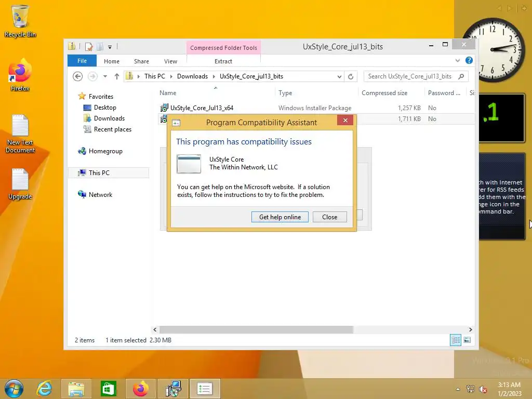532x399 pixels.
Task: Click the search magnifier icon
Action: pos(461,76)
